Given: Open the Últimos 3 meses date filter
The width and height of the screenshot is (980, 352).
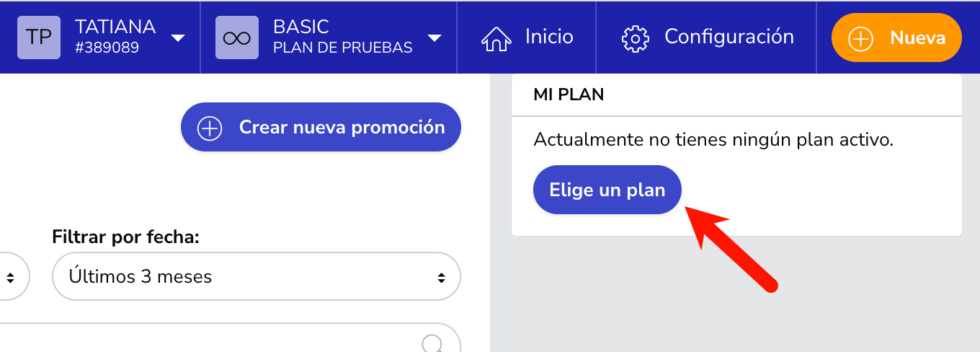Looking at the screenshot, I should (x=257, y=276).
